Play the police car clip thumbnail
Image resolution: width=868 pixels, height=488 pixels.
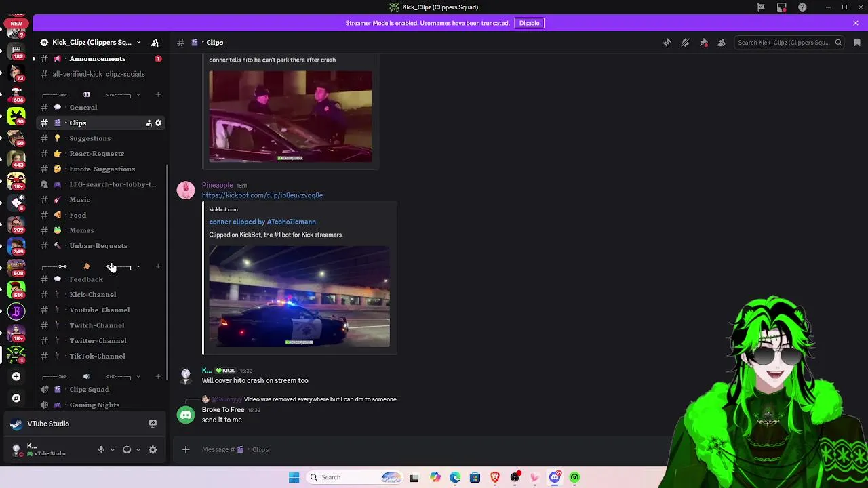pos(299,296)
